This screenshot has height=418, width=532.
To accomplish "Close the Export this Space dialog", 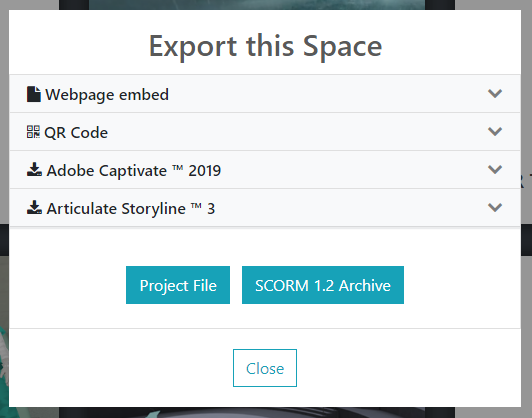I will (x=265, y=368).
